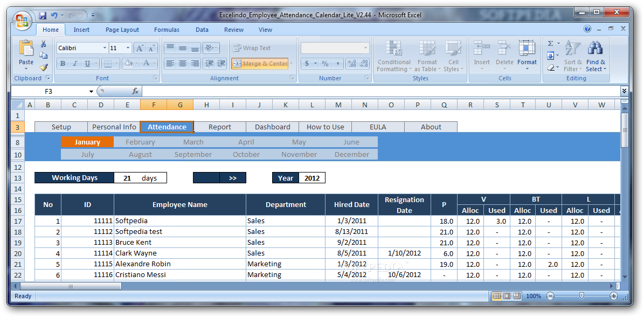644x317 pixels.
Task: Click the font fill color bucket
Action: click(x=129, y=63)
